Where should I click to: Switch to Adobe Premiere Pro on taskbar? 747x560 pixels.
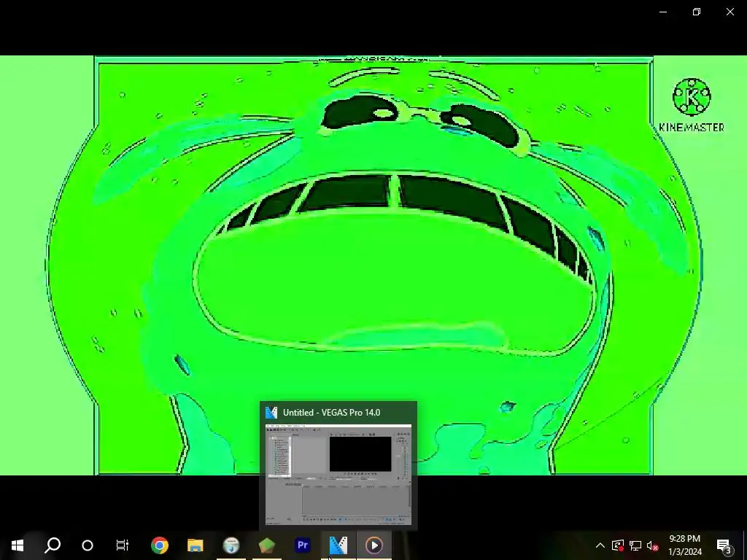(x=303, y=545)
